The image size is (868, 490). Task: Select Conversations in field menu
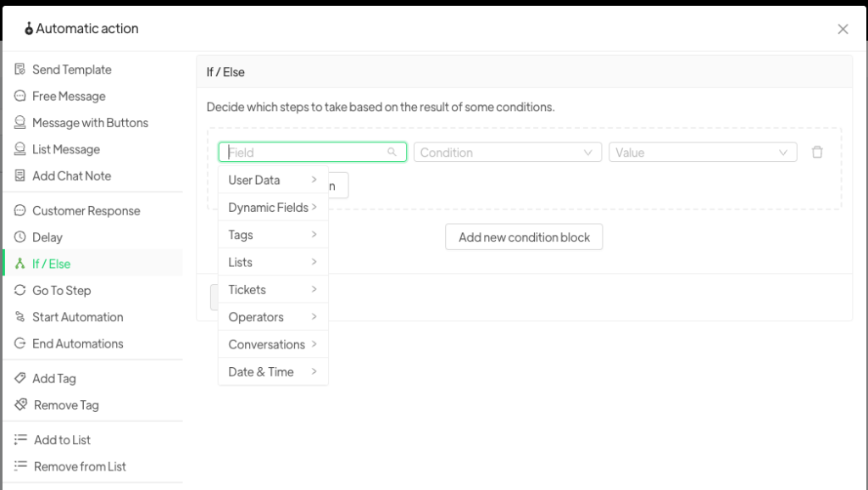pos(272,344)
